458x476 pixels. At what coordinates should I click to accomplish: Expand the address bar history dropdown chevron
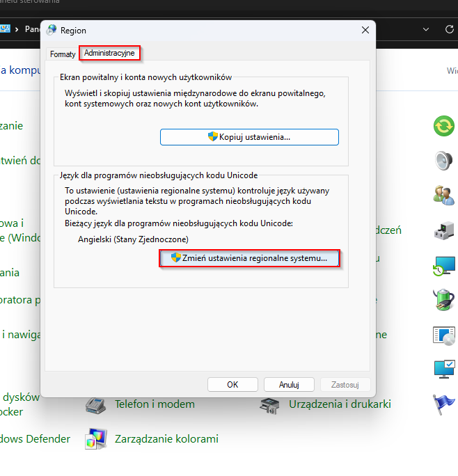coord(426,30)
